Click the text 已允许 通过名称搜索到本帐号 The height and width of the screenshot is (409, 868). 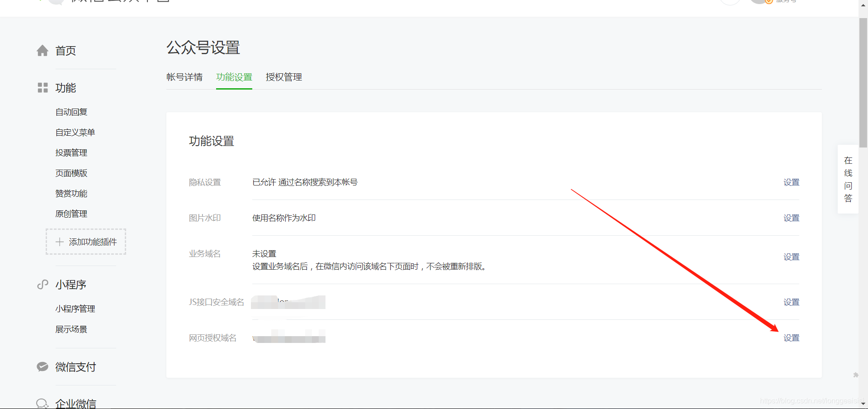pyautogui.click(x=305, y=182)
